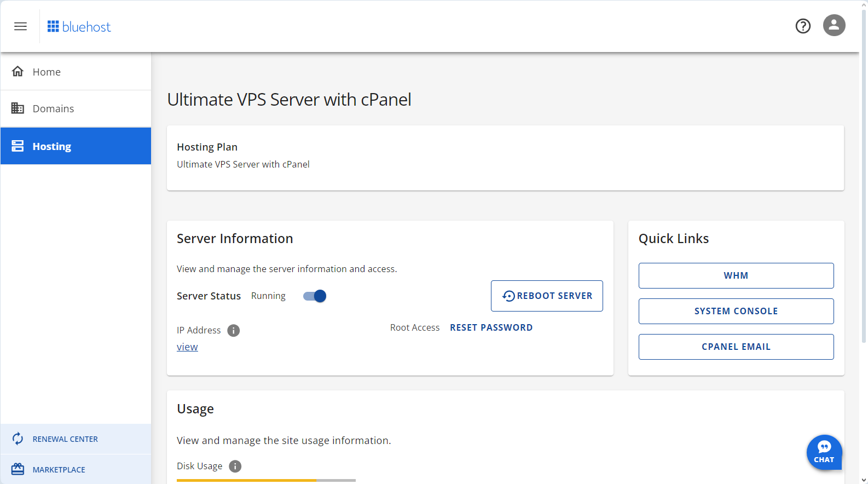Click the Home house icon in sidebar
Image resolution: width=868 pixels, height=484 pixels.
pyautogui.click(x=18, y=71)
